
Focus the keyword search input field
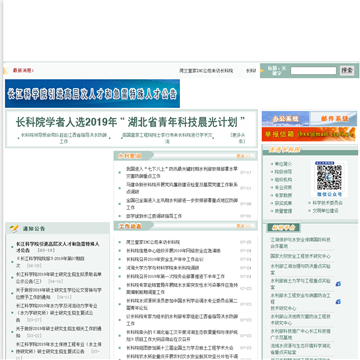click(313, 71)
